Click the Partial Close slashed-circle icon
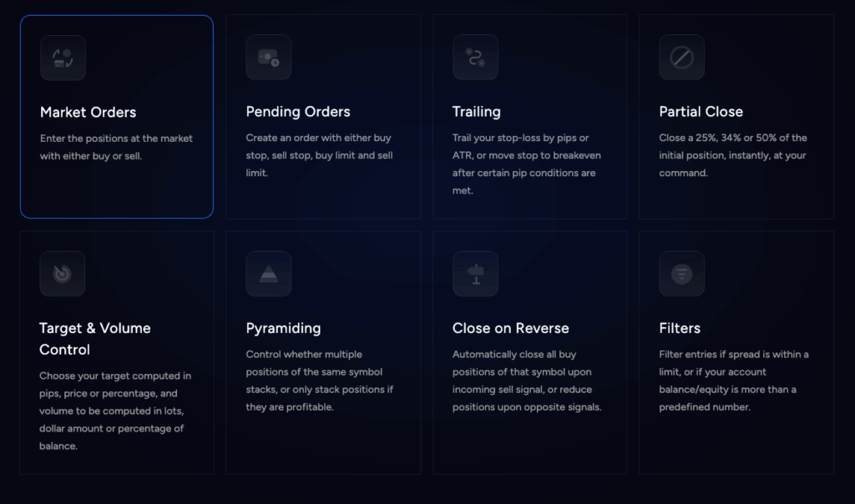This screenshot has width=855, height=504. pyautogui.click(x=681, y=58)
